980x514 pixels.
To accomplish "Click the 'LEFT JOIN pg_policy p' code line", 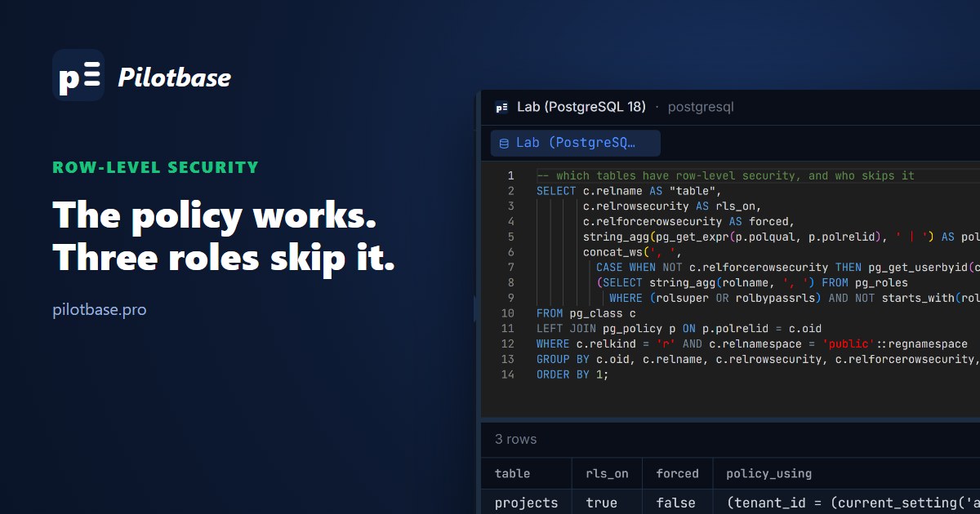I will coord(679,329).
